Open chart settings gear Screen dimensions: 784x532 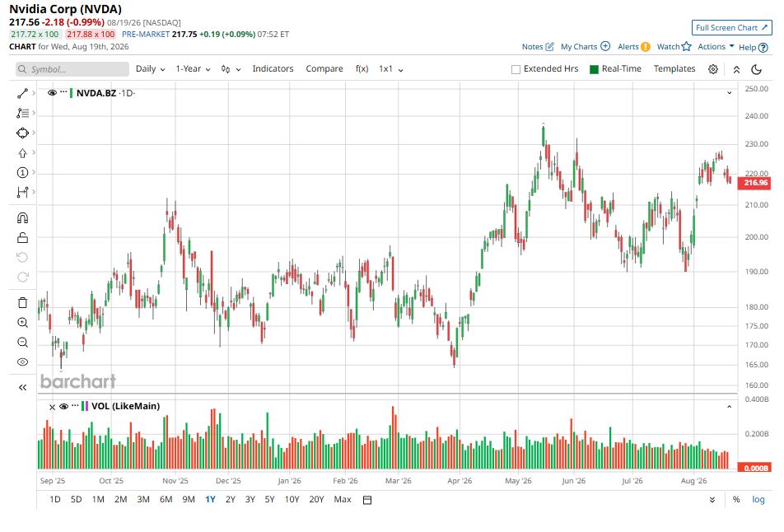pyautogui.click(x=713, y=69)
